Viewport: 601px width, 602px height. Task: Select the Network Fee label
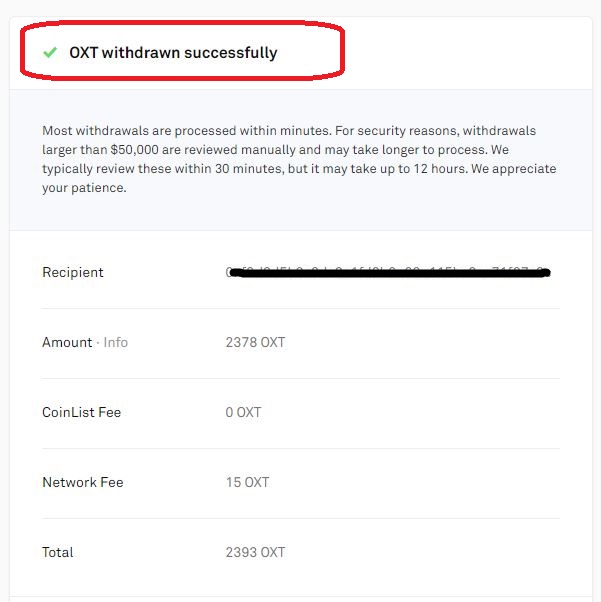(83, 482)
